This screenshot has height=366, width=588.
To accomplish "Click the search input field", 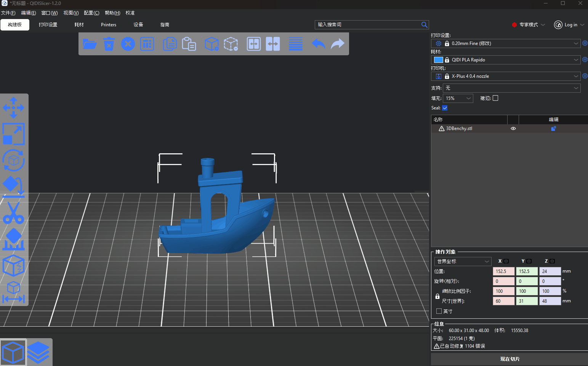I will 368,24.
